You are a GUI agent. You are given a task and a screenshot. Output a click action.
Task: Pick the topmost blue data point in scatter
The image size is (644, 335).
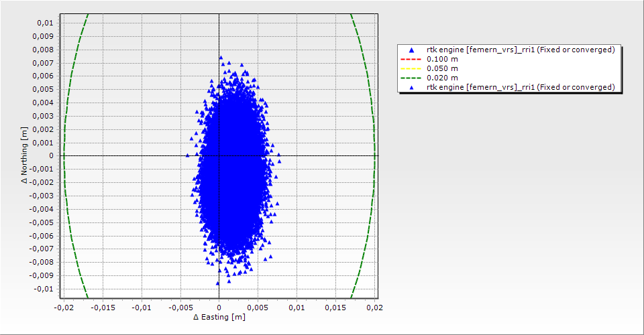[x=221, y=58]
